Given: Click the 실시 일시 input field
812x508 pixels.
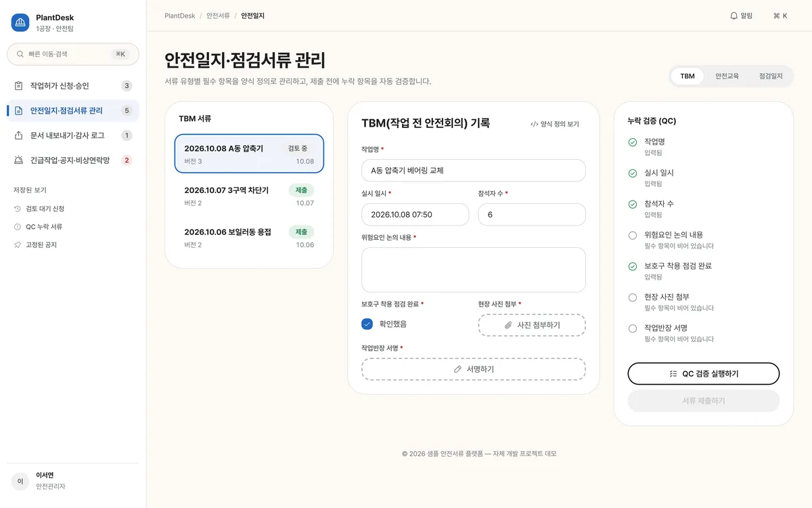Looking at the screenshot, I should 415,215.
